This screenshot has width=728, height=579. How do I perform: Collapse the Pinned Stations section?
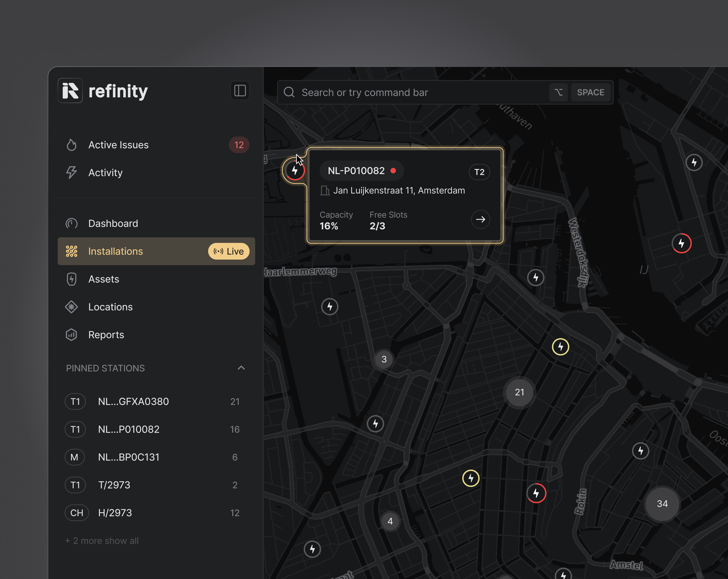click(241, 368)
